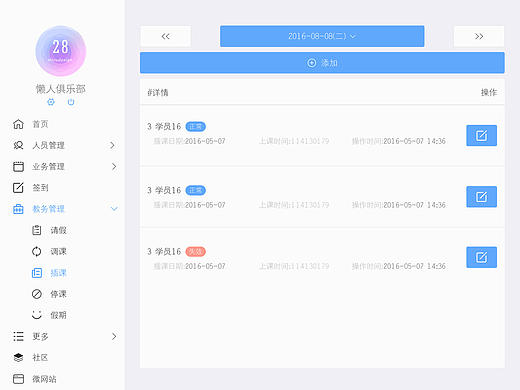520x390 pixels.
Task: Click the 业务管理 calendar icon
Action: (x=18, y=166)
